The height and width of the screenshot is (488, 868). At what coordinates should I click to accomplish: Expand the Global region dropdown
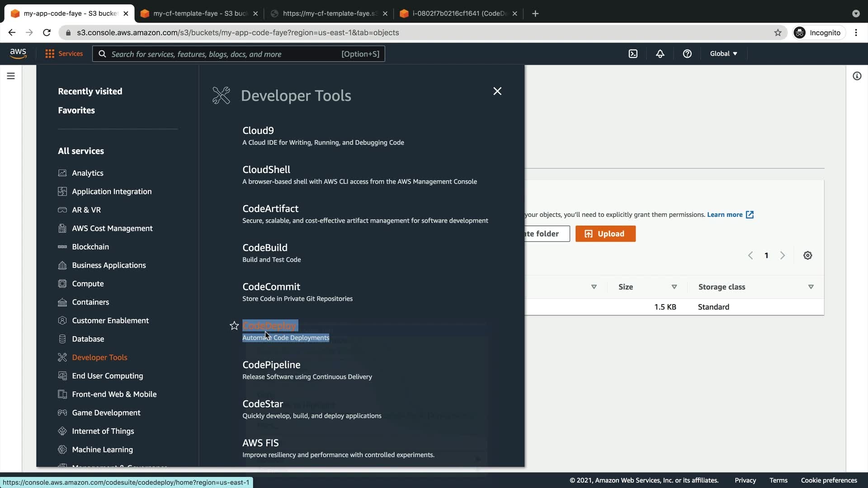723,54
